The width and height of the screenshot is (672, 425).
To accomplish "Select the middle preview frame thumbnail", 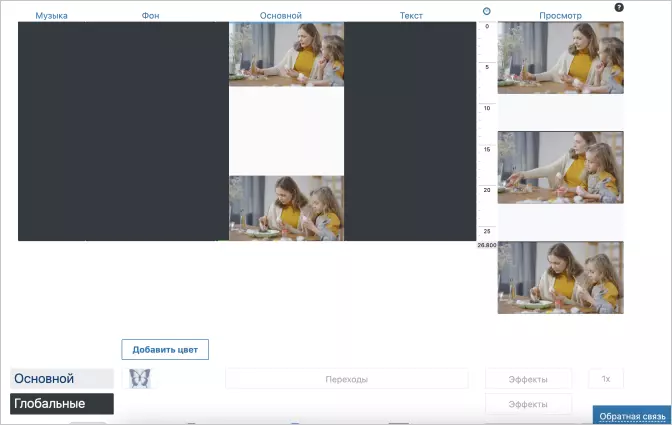I will point(561,168).
